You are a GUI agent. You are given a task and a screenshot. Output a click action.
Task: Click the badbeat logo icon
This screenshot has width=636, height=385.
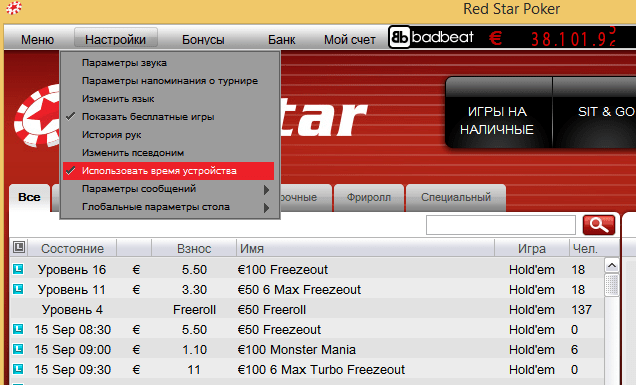click(x=400, y=37)
